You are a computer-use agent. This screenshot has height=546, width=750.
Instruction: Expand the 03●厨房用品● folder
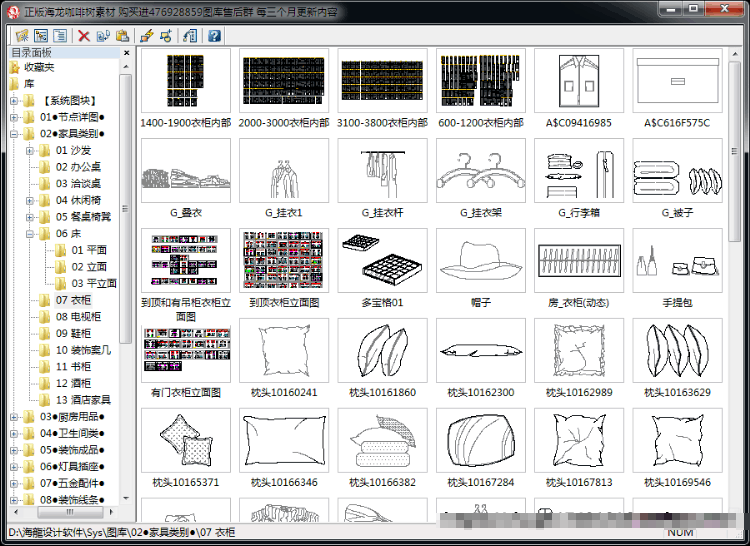click(x=14, y=416)
